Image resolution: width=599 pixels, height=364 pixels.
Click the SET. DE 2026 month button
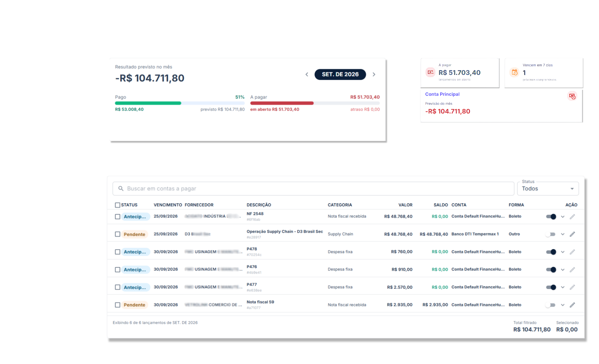pos(340,74)
